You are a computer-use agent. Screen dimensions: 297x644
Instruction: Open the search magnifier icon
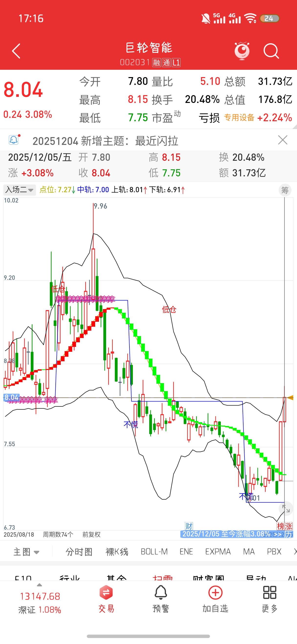click(x=271, y=51)
